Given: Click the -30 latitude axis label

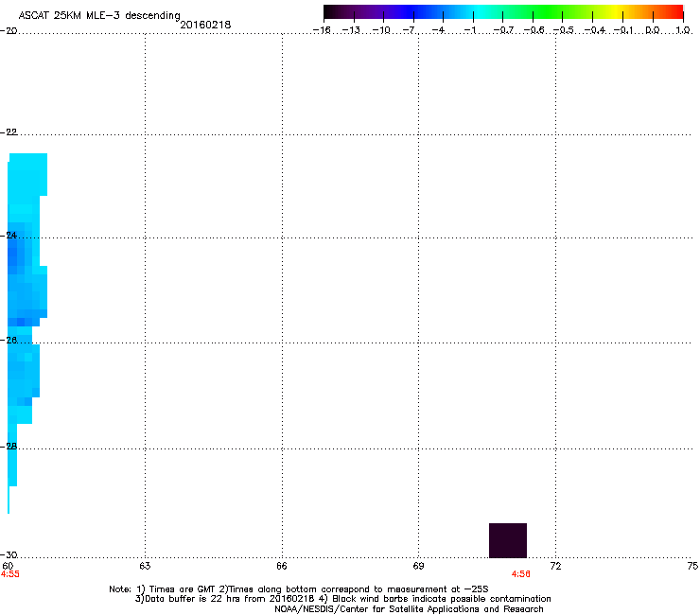Looking at the screenshot, I should [x=9, y=554].
